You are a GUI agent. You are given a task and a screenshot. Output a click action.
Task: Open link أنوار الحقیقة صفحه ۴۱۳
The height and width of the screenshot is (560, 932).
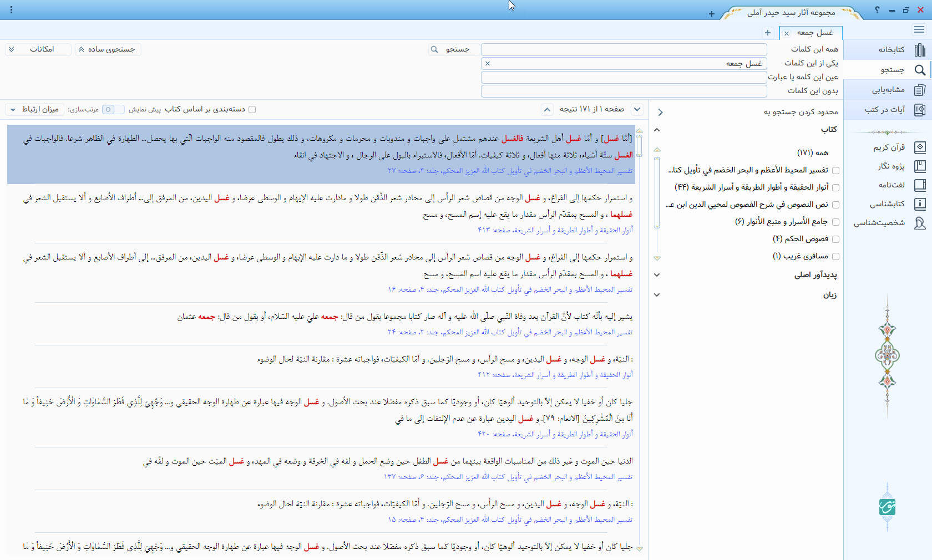pos(555,230)
